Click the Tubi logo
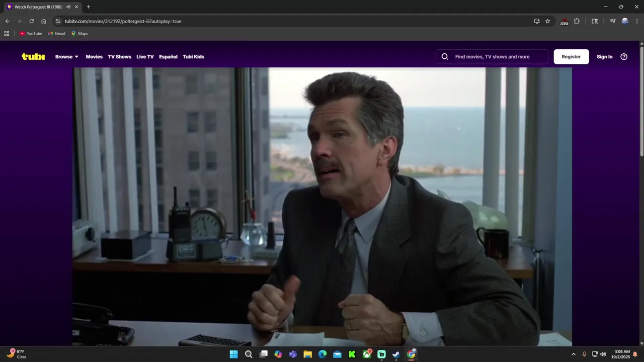 (x=33, y=57)
